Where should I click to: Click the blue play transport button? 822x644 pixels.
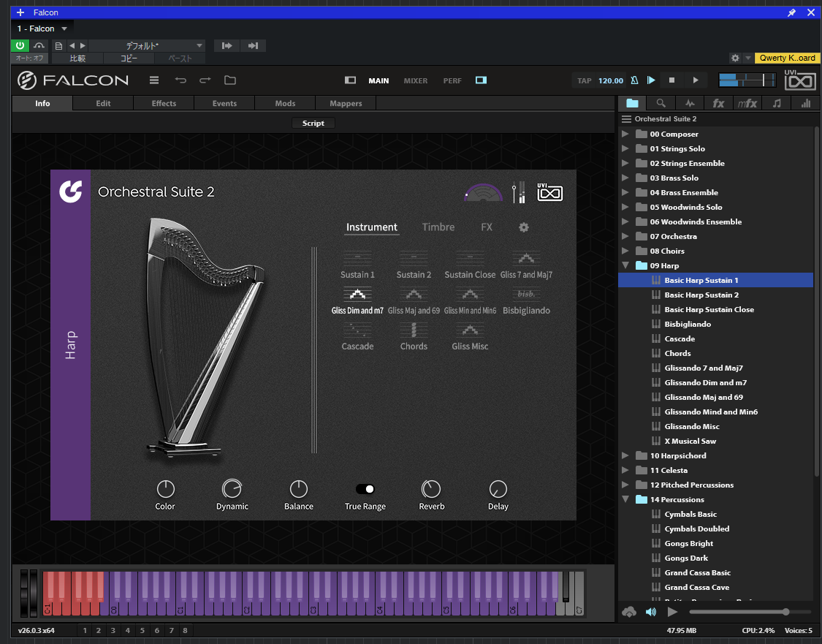[650, 80]
